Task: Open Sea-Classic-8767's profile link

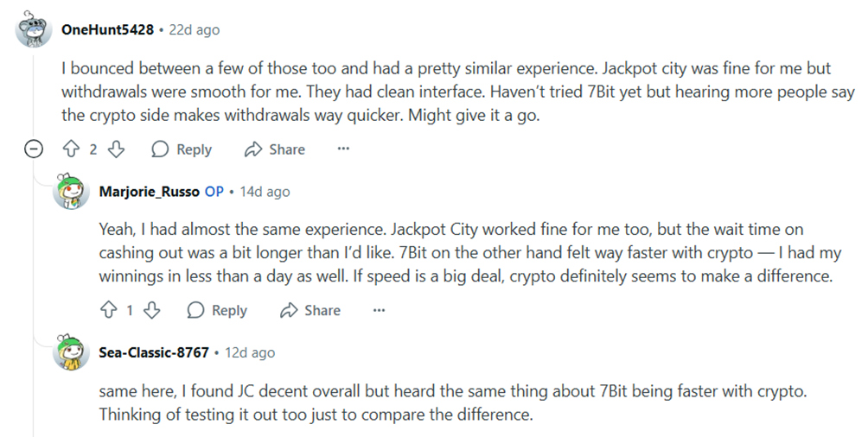Action: pos(154,352)
